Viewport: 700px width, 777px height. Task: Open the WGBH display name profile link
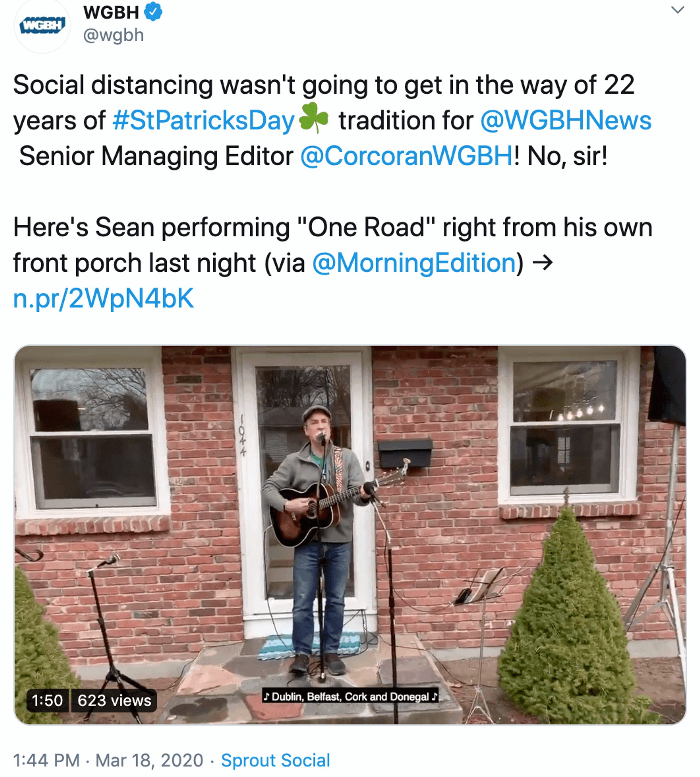point(111,12)
